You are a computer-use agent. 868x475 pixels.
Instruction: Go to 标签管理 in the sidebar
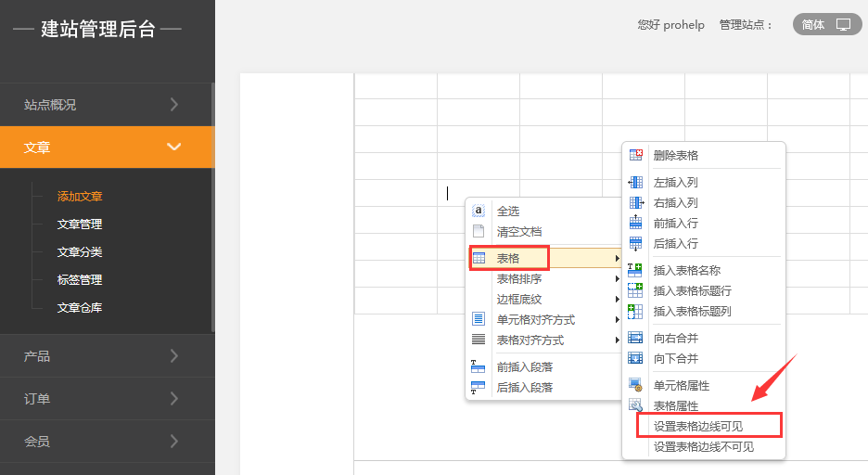click(x=80, y=280)
